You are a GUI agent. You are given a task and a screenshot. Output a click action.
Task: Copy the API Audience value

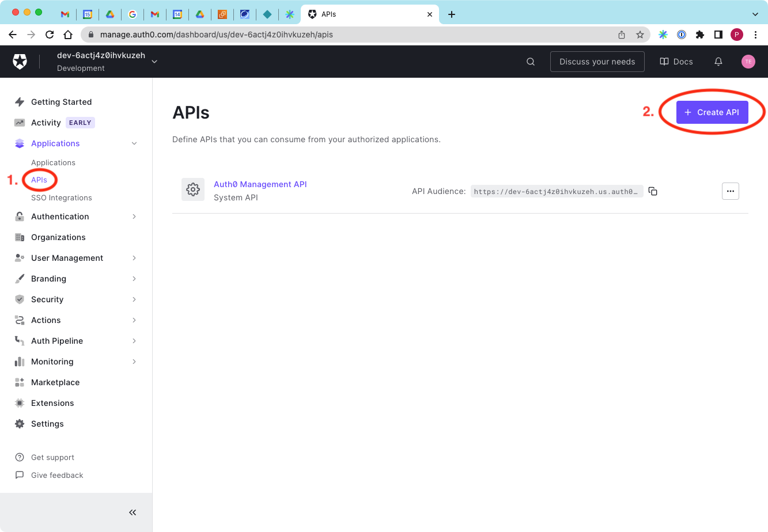tap(653, 191)
